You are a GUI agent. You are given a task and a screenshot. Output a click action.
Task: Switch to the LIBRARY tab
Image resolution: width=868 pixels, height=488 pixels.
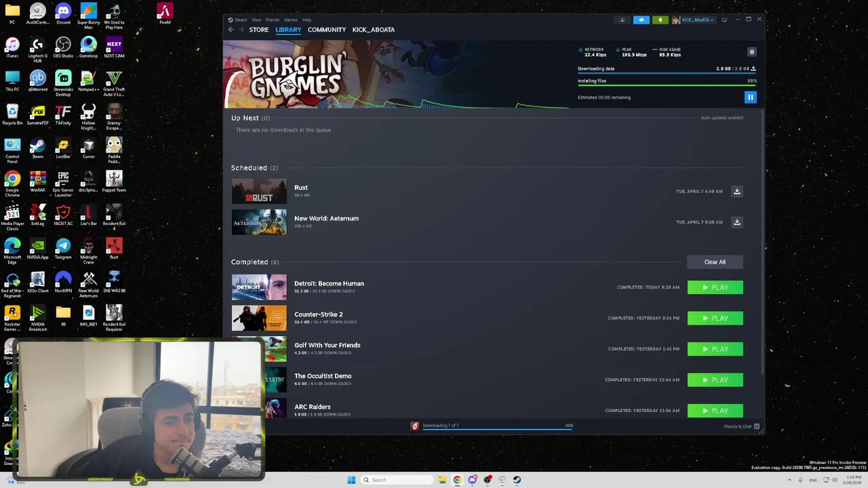coord(288,30)
